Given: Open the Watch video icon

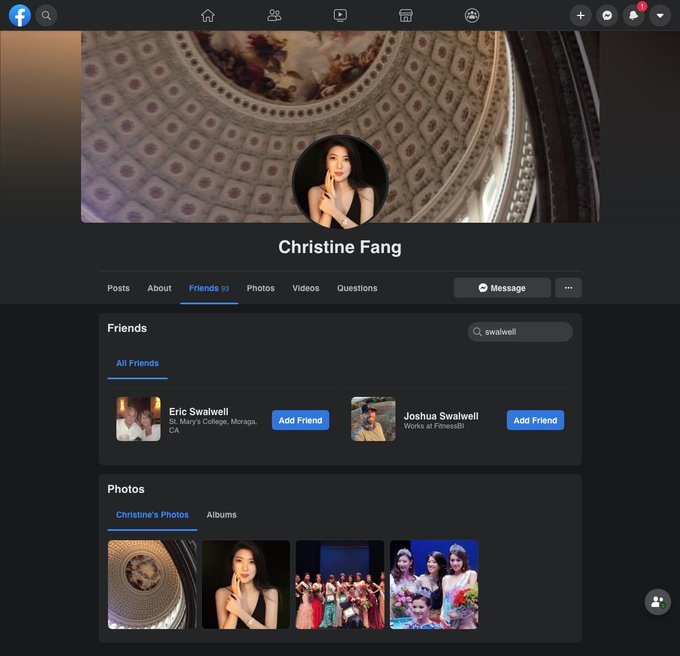Looking at the screenshot, I should pyautogui.click(x=340, y=15).
